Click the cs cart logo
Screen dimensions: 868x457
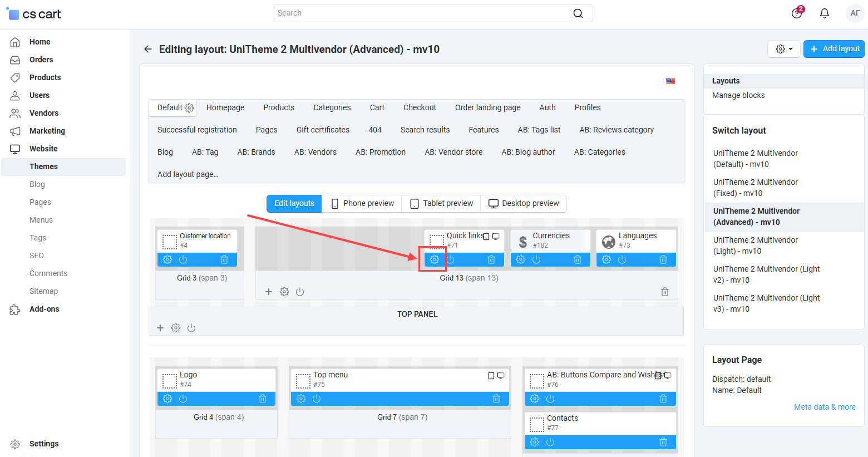coord(33,13)
